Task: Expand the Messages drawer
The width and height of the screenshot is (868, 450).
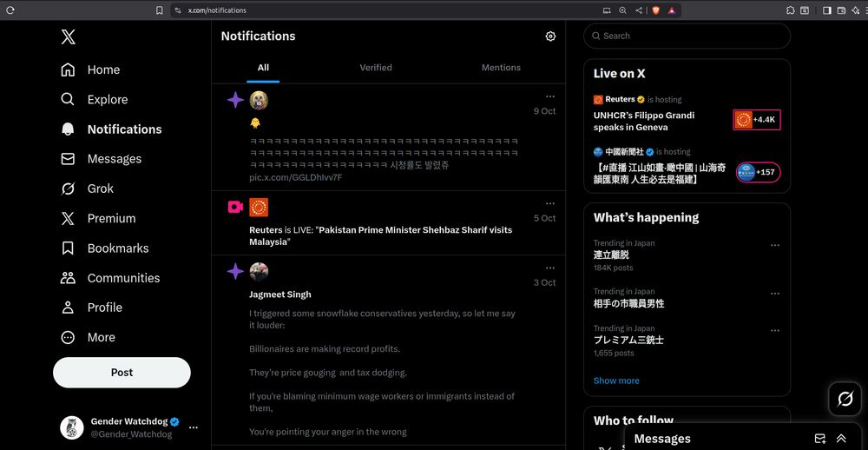Action: point(841,439)
